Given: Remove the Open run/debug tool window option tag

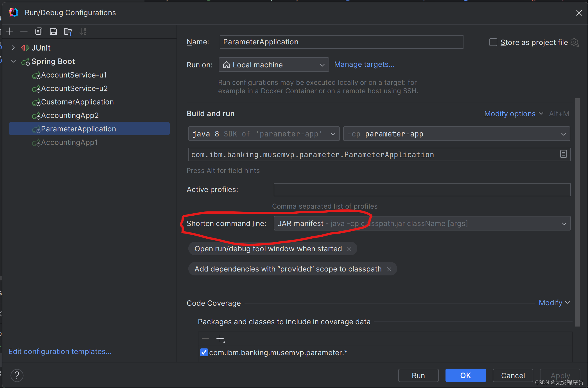Looking at the screenshot, I should click(x=349, y=249).
